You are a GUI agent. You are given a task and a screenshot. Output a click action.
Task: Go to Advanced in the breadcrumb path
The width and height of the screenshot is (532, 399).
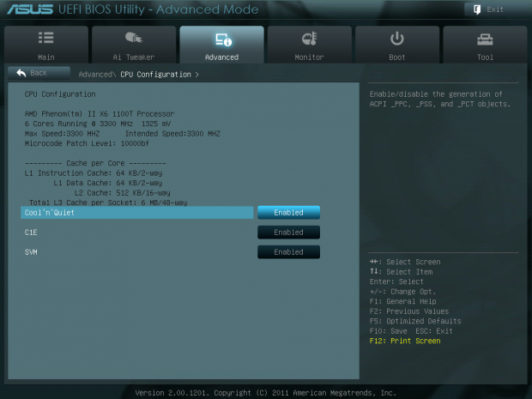pyautogui.click(x=97, y=75)
